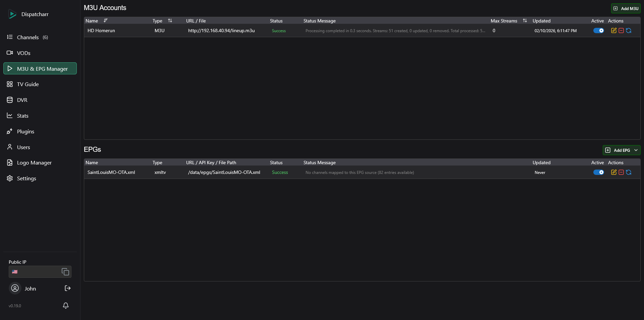Click 'No channels mapped' EPG status message
The height and width of the screenshot is (320, 644).
[360, 173]
